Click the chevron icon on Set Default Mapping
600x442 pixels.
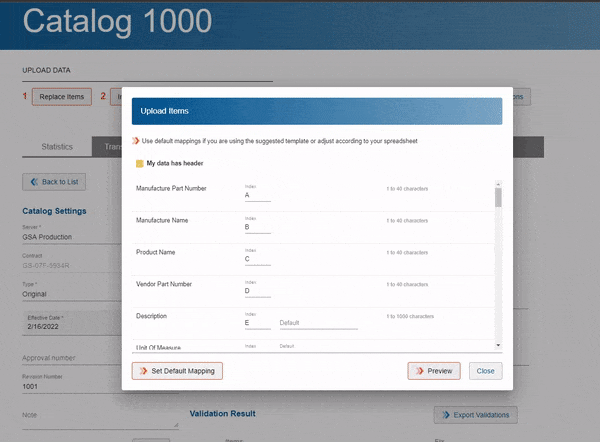tap(143, 371)
